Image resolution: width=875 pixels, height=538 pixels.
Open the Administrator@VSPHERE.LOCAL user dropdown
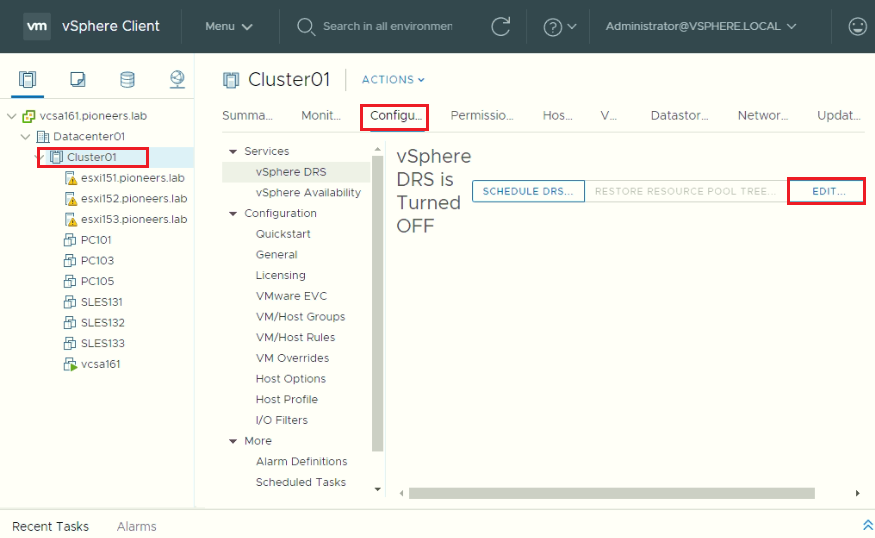[x=701, y=26]
